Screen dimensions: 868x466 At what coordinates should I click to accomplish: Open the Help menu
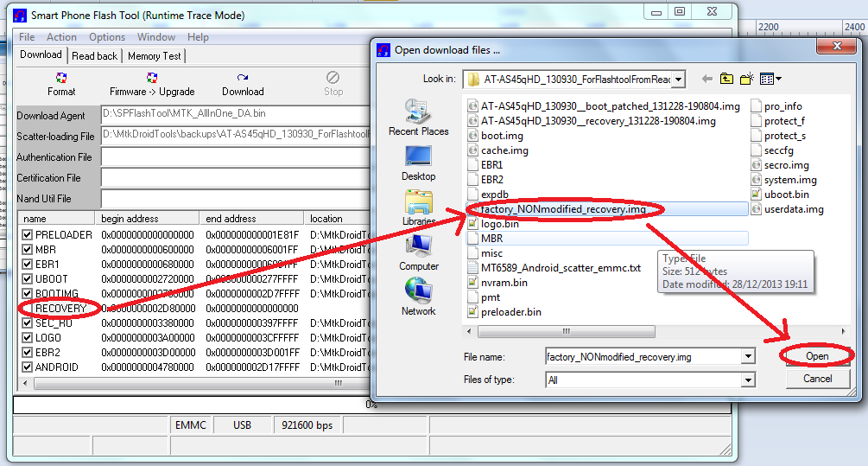(198, 37)
